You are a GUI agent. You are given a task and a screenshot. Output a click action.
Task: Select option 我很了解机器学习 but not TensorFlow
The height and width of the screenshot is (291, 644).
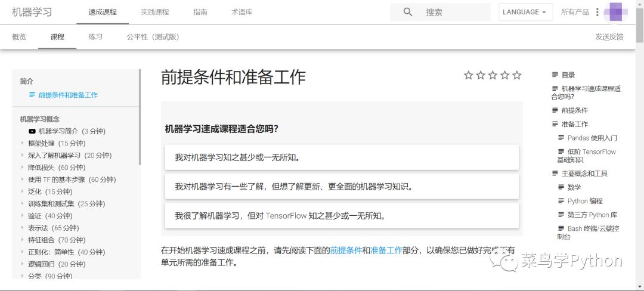pyautogui.click(x=341, y=215)
